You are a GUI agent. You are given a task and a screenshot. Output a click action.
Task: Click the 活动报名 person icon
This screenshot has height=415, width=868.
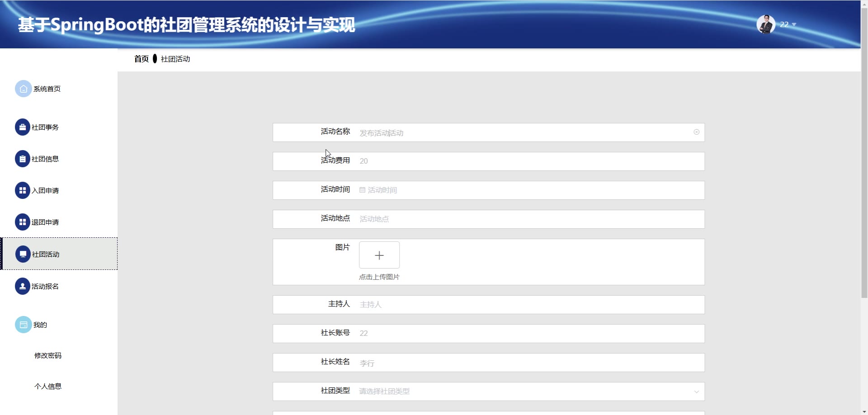pyautogui.click(x=23, y=287)
